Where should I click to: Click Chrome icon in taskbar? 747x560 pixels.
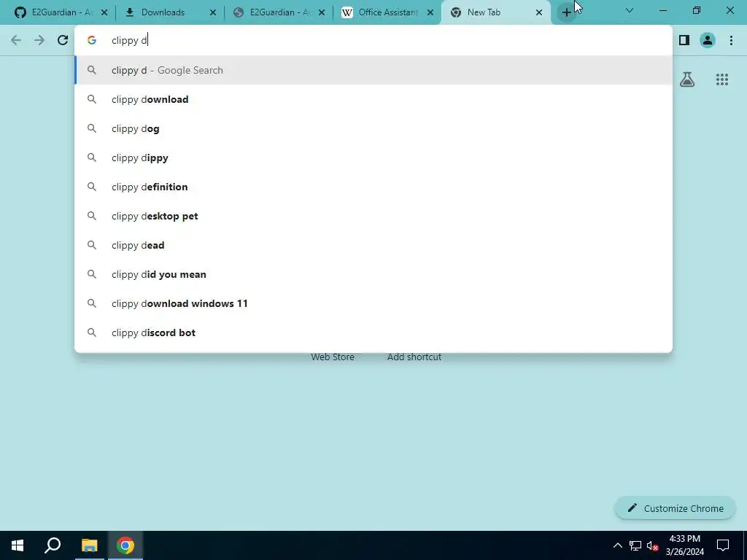point(125,545)
